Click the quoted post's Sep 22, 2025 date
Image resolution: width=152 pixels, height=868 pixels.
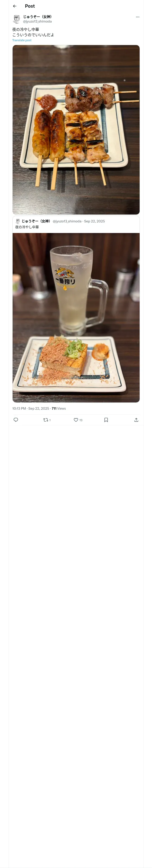point(94,221)
